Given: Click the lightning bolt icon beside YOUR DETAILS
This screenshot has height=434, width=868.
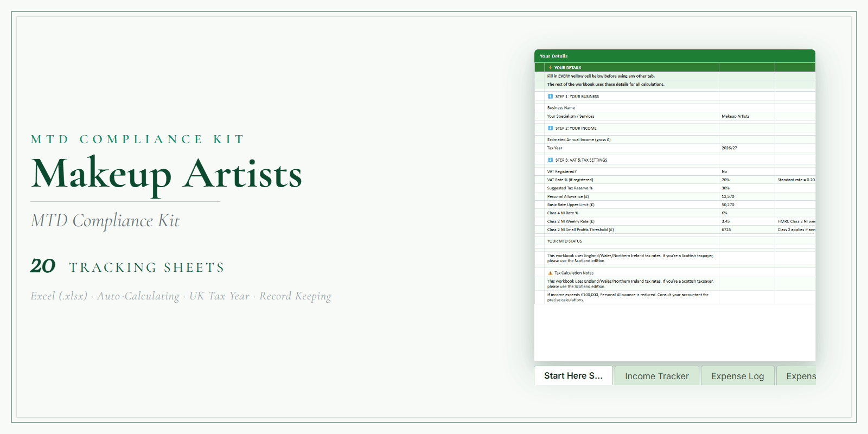Looking at the screenshot, I should click(x=550, y=68).
